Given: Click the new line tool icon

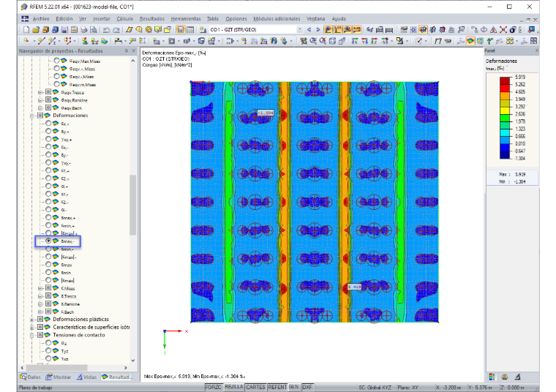Looking at the screenshot, I should 42,41.
